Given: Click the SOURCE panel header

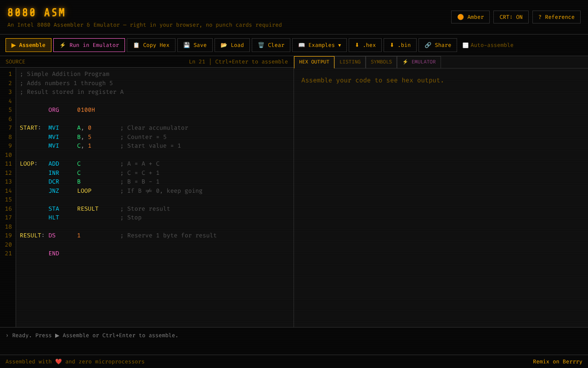Looking at the screenshot, I should click(x=16, y=62).
